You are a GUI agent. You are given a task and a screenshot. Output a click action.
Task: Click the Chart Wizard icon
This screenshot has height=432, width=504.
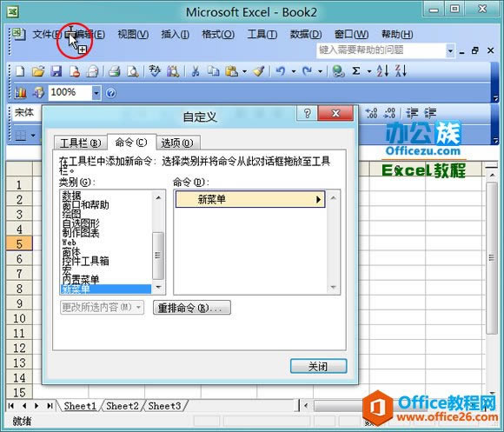point(20,93)
